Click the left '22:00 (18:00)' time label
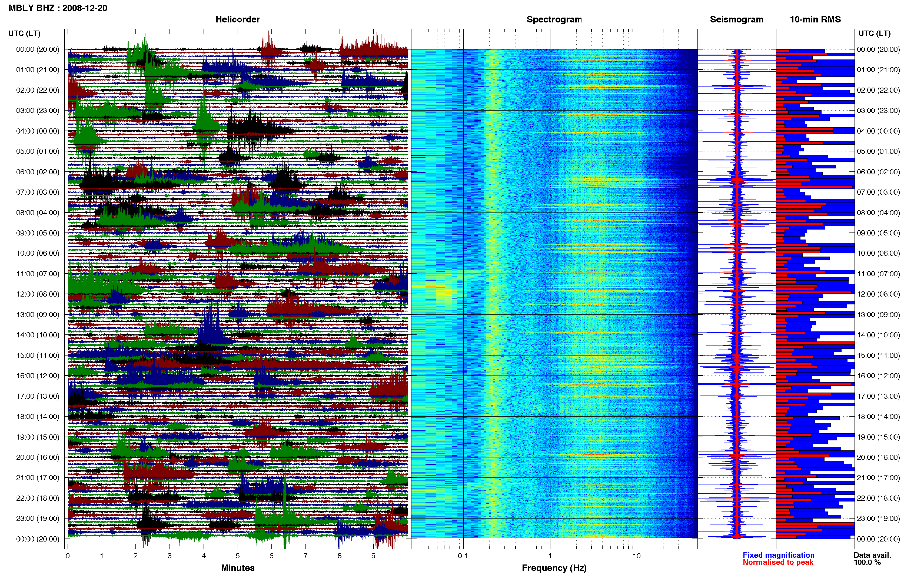The width and height of the screenshot is (924, 578). pos(38,498)
